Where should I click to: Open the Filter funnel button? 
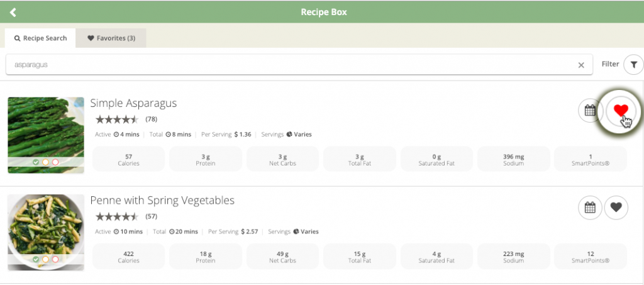click(x=633, y=64)
